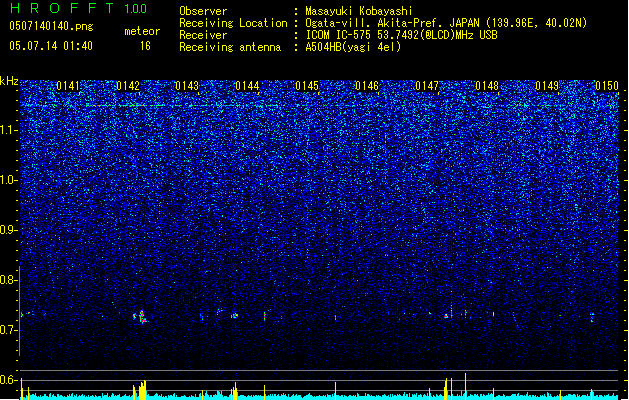Click the Observer label
This screenshot has height=400, width=629.
[x=203, y=11]
